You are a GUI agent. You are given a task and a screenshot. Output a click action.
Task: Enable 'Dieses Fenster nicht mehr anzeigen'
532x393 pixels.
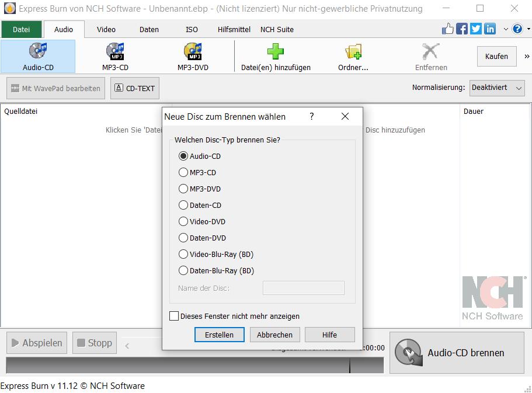(x=173, y=316)
